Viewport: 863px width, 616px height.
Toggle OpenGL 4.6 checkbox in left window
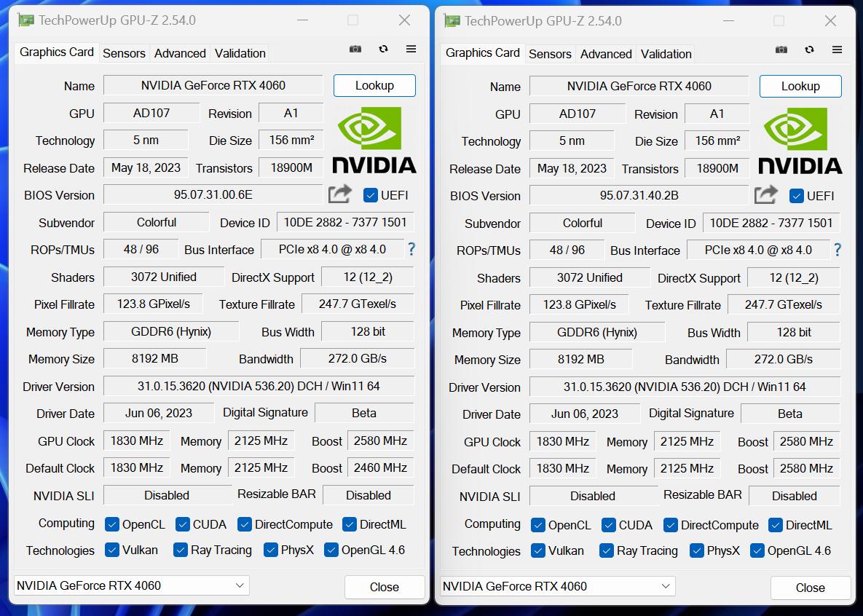coord(331,550)
